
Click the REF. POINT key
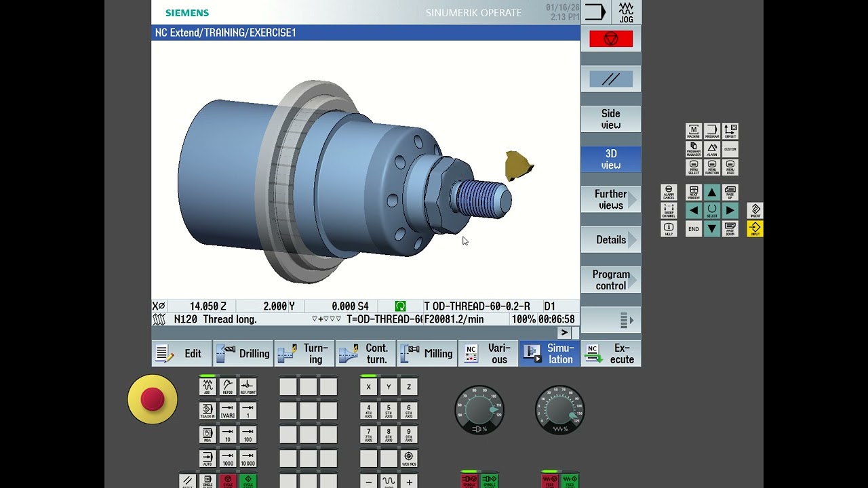tap(248, 387)
